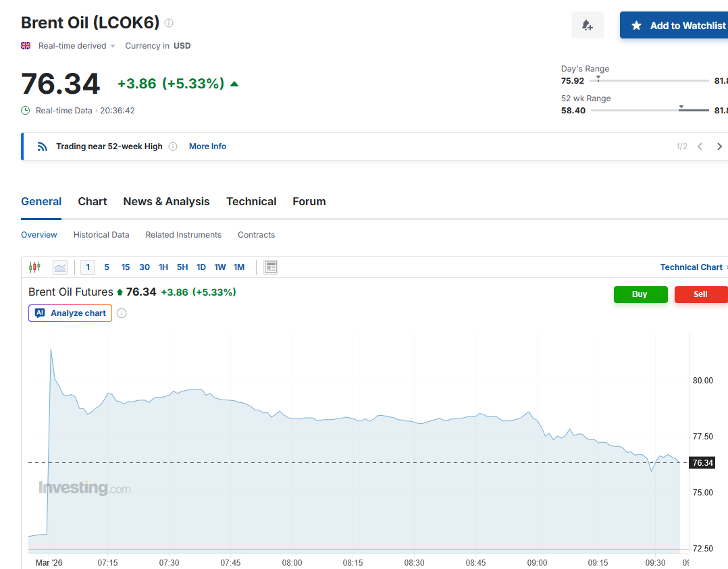Click the create alert bell icon
This screenshot has width=728, height=569.
[588, 25]
